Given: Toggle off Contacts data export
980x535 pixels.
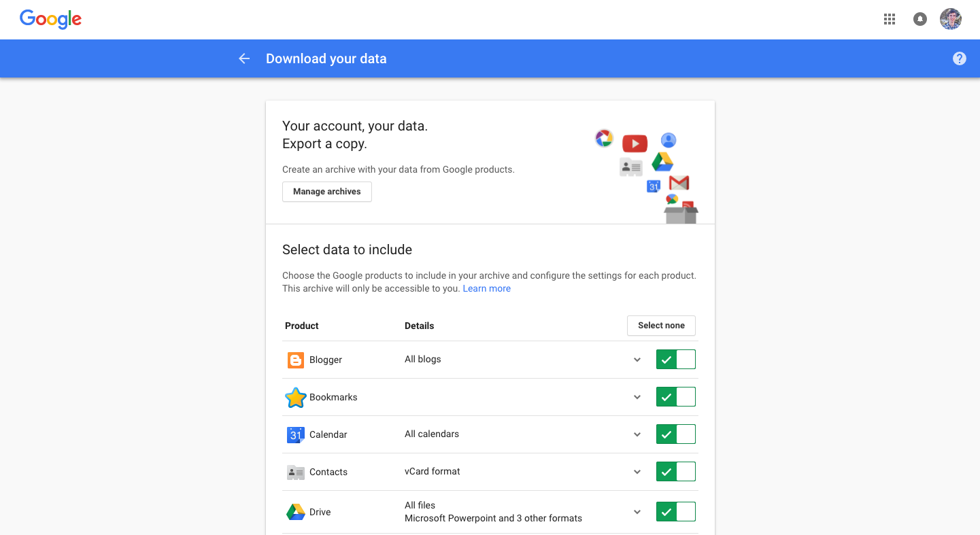Looking at the screenshot, I should pos(676,472).
